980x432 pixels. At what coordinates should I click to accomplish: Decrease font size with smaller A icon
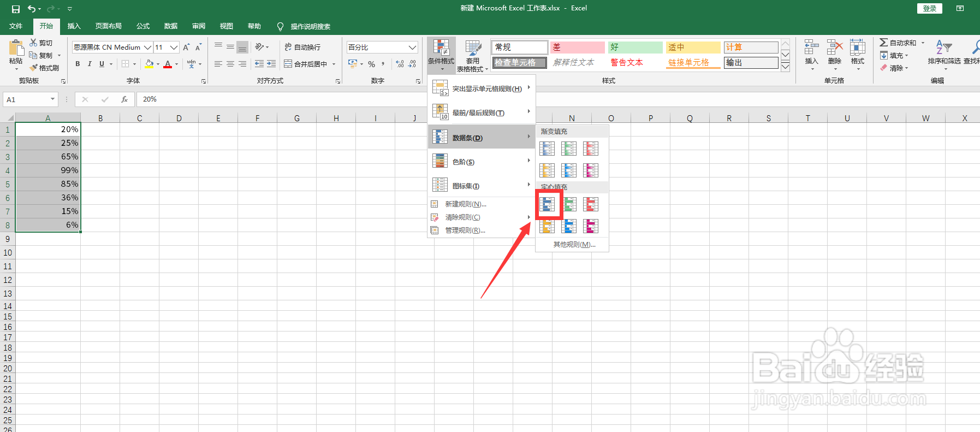199,48
